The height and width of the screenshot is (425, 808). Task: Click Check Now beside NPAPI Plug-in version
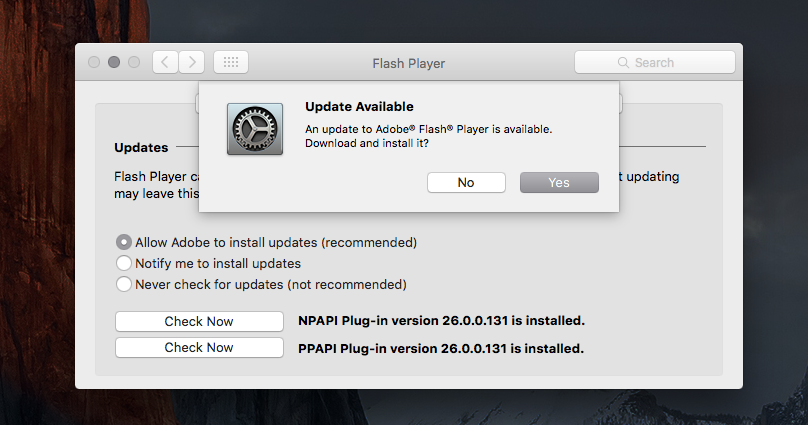pos(199,321)
